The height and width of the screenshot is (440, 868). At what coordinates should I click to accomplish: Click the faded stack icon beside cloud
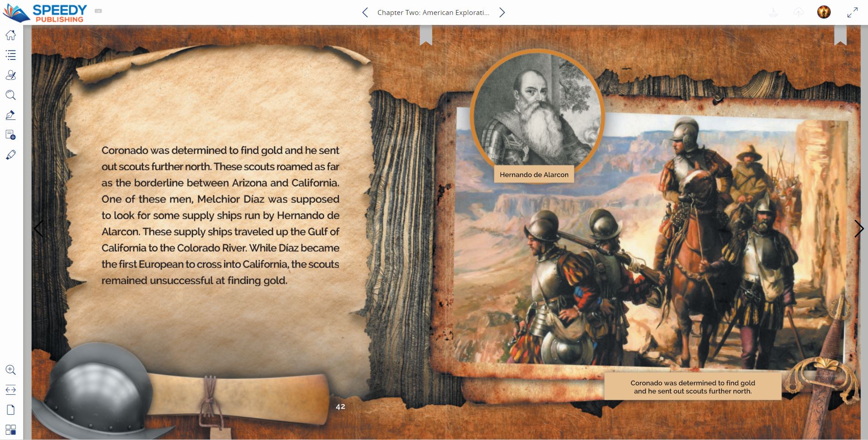pos(773,12)
